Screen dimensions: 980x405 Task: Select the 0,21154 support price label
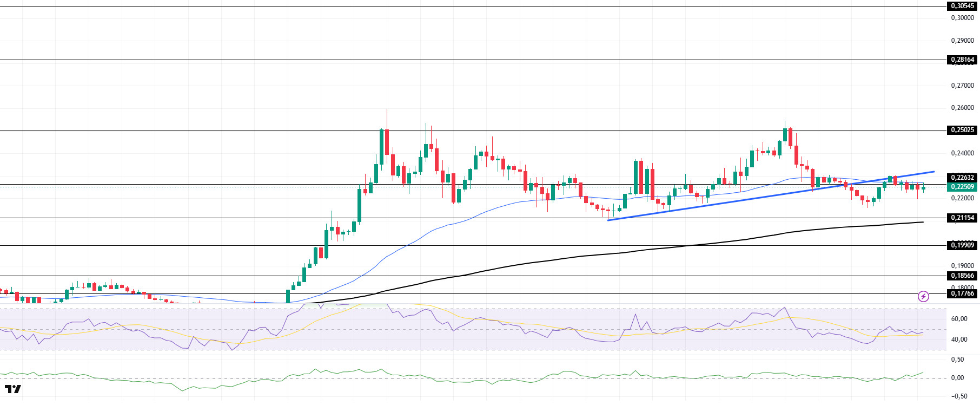[x=962, y=218]
